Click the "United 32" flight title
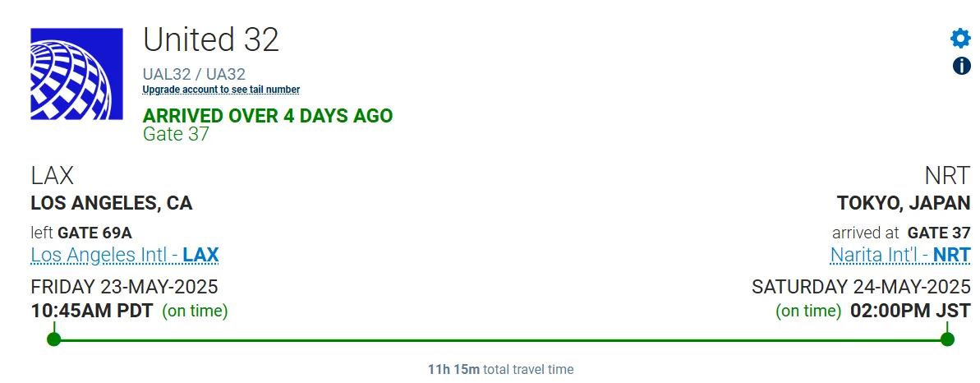 pos(211,39)
